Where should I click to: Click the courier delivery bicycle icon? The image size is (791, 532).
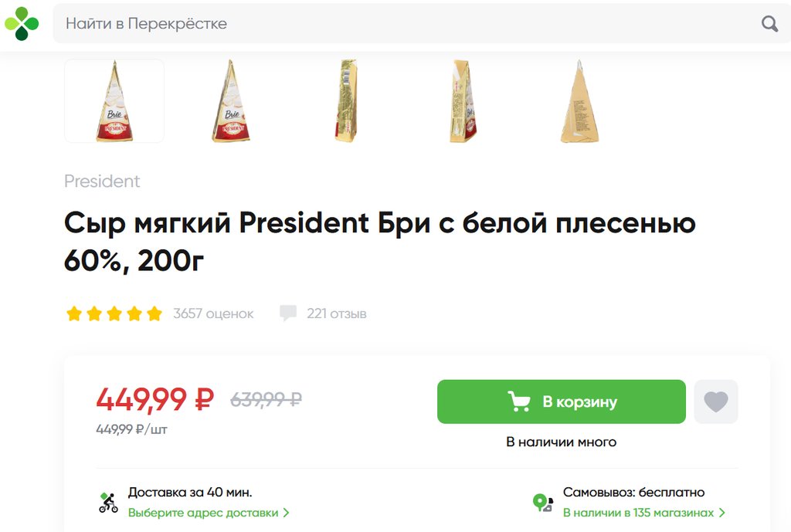[109, 503]
